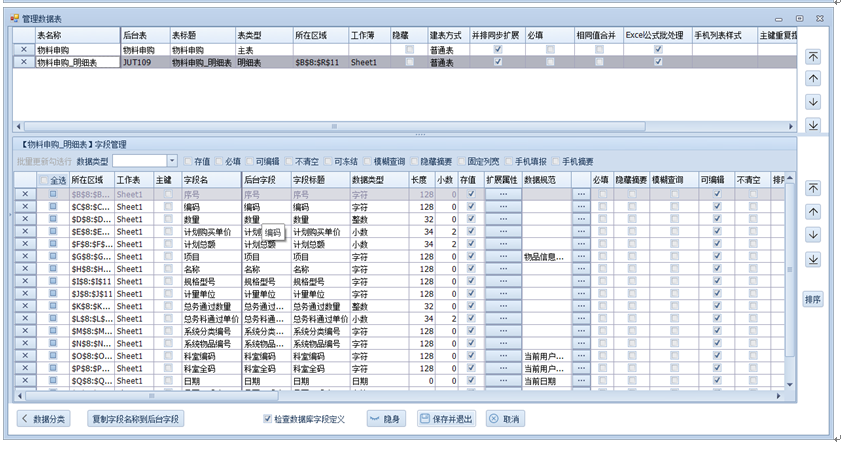Toggle 存值 checkbox for 编码 field
This screenshot has width=855, height=455.
coord(471,207)
